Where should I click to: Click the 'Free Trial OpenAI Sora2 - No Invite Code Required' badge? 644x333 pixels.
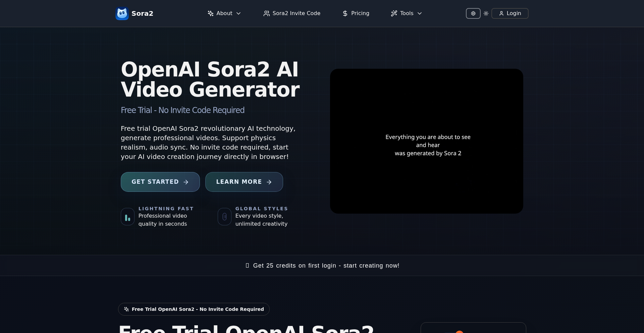[x=194, y=309]
